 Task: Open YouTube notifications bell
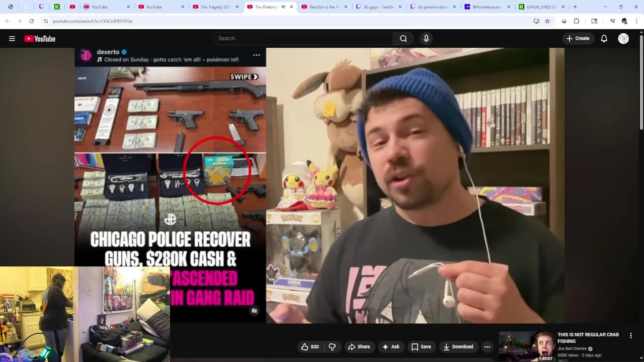[604, 39]
